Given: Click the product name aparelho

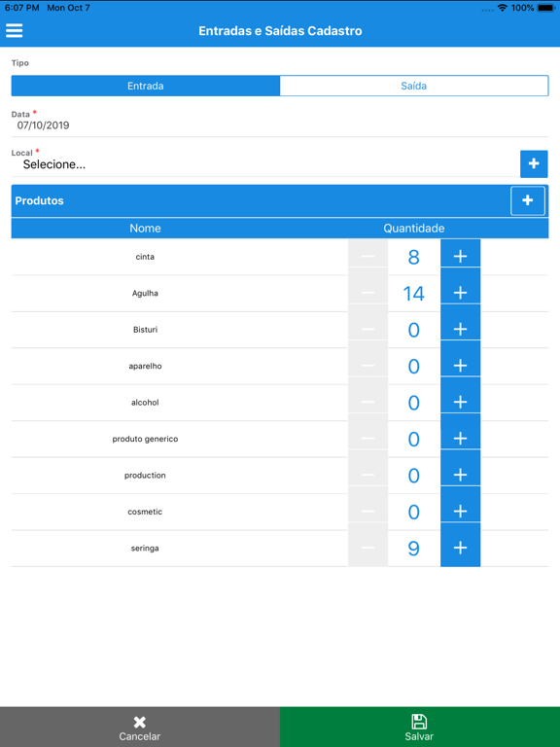Looking at the screenshot, I should pyautogui.click(x=145, y=366).
